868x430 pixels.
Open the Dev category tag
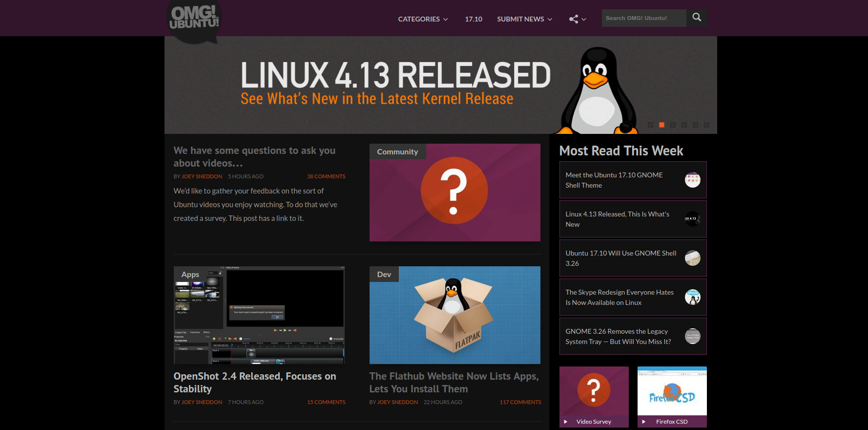384,274
